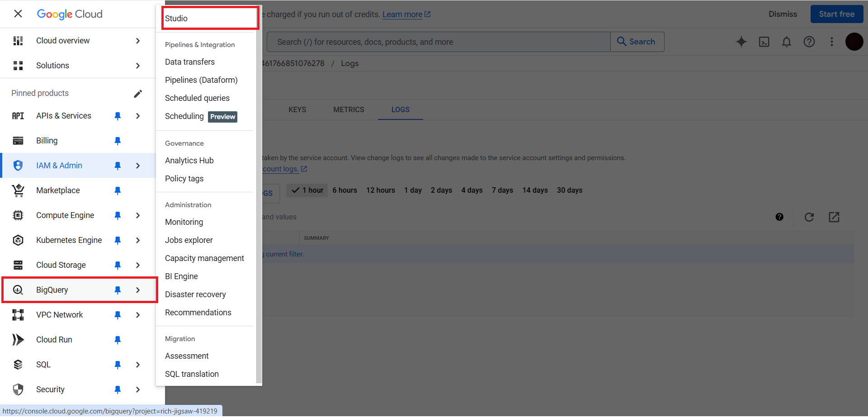Open logs in new window icon
Screen dimensions: 868x418
[x=834, y=217]
